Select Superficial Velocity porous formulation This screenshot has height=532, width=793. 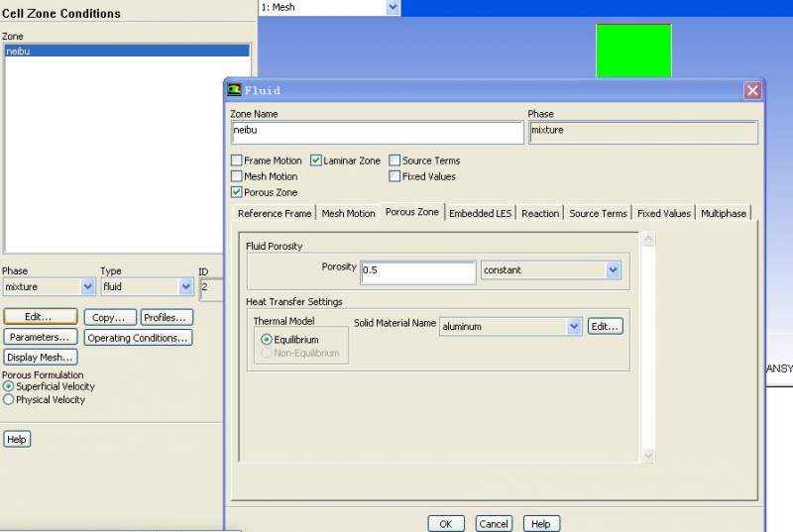click(8, 386)
